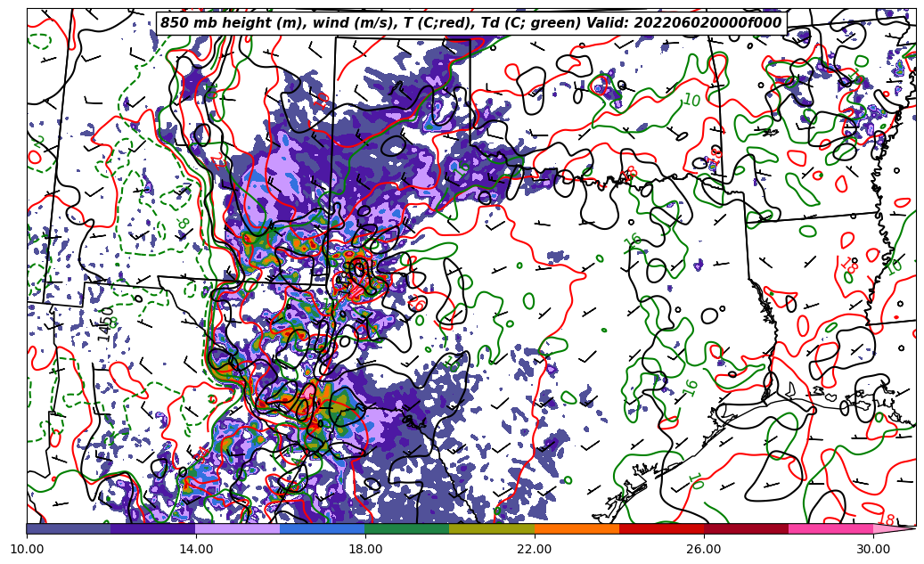Click the orange 22–24 colorbar segment
The image size is (924, 564).
[x=576, y=528]
